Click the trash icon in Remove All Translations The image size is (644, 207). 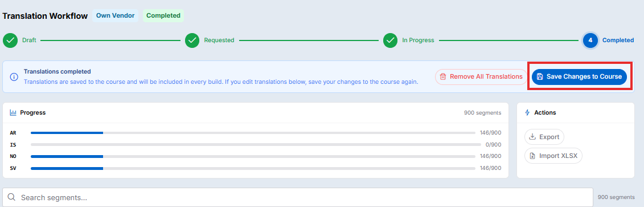443,76
